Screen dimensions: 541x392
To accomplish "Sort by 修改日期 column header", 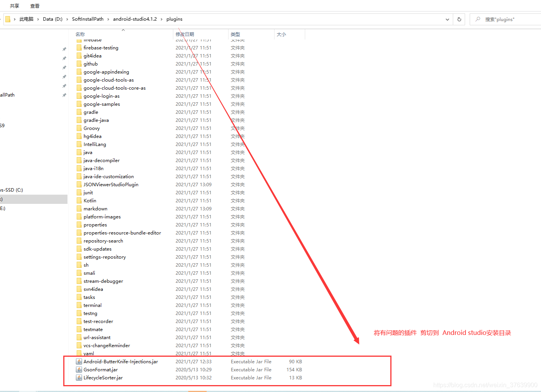I will coord(185,34).
